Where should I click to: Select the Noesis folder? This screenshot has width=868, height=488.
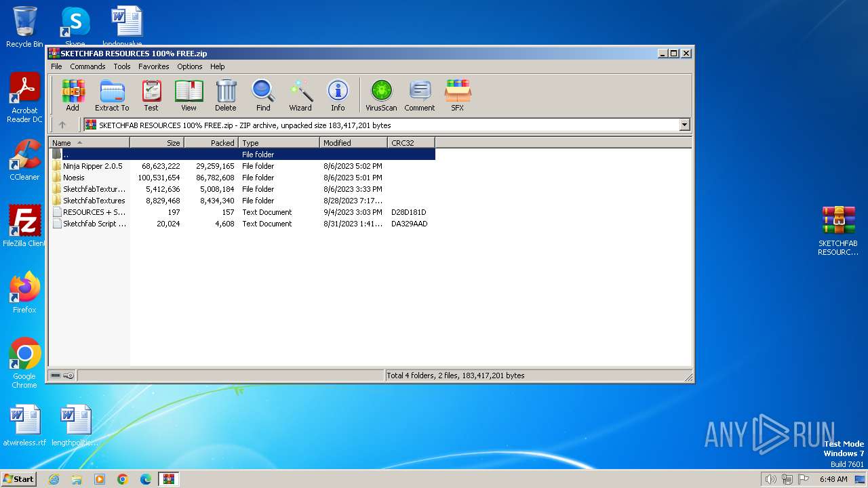[x=242, y=178]
